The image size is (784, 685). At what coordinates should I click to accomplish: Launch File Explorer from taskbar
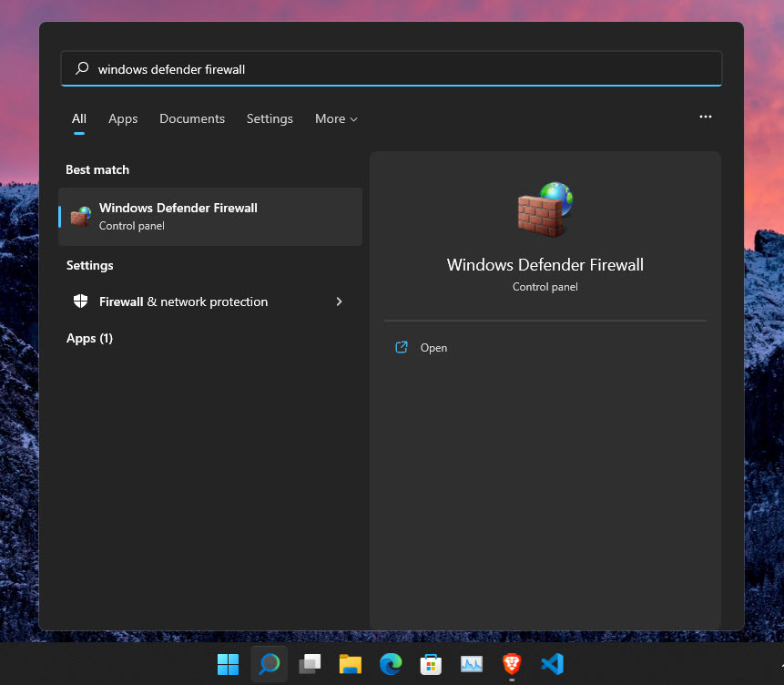click(x=350, y=664)
